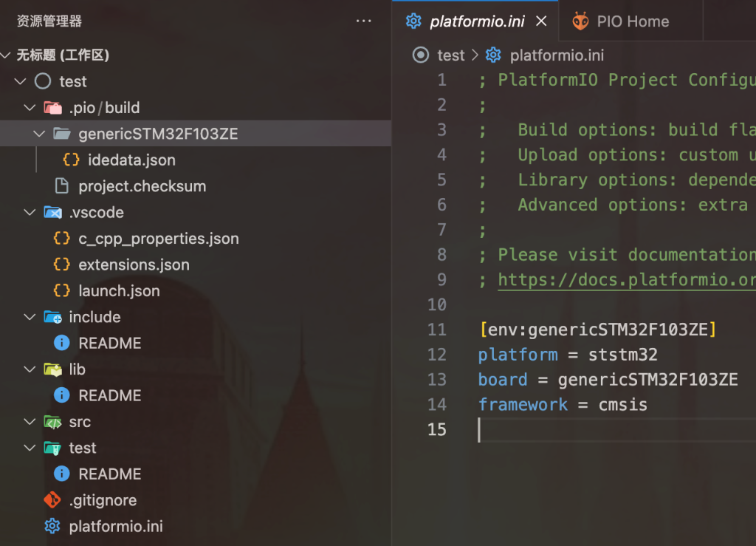This screenshot has width=756, height=546.
Task: Collapse the genericSTM32F103ZE folder chevron
Action: pos(39,134)
